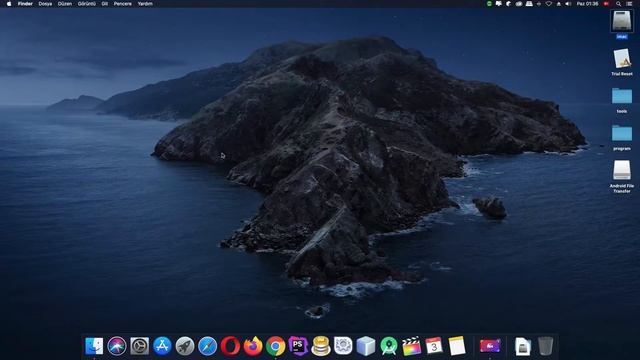The width and height of the screenshot is (640, 360).
Task: Open the Görüntü menu
Action: (x=87, y=4)
